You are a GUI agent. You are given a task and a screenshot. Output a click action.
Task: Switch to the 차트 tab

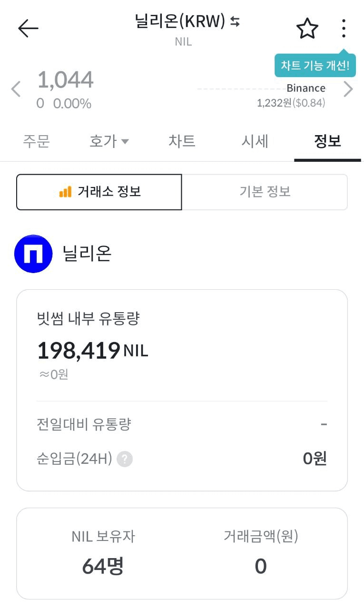click(182, 141)
